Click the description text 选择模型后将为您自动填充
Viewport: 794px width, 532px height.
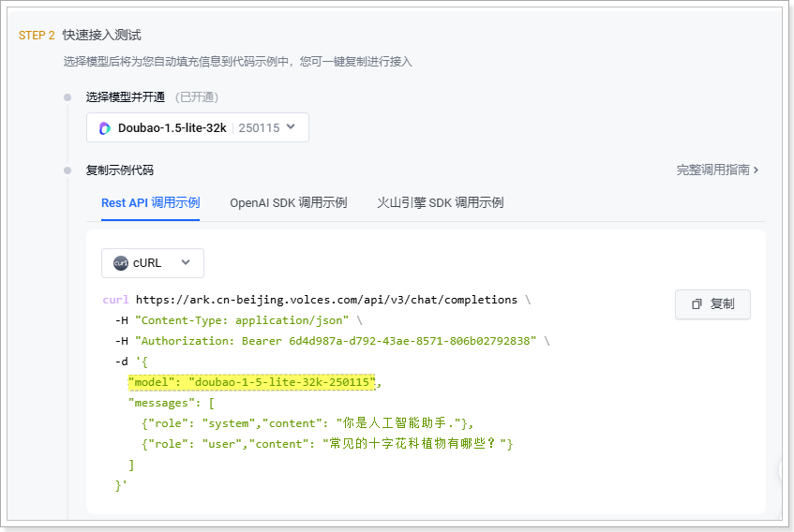[x=237, y=62]
